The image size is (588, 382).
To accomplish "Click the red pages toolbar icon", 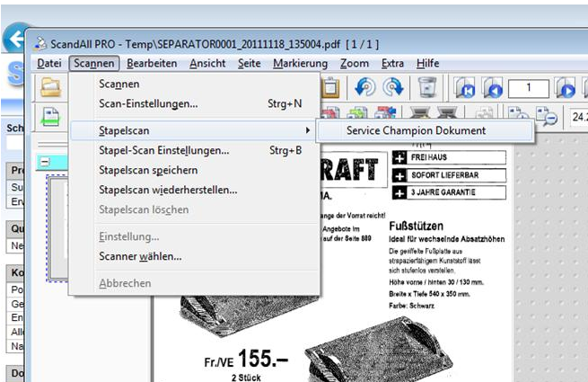I will click(330, 113).
